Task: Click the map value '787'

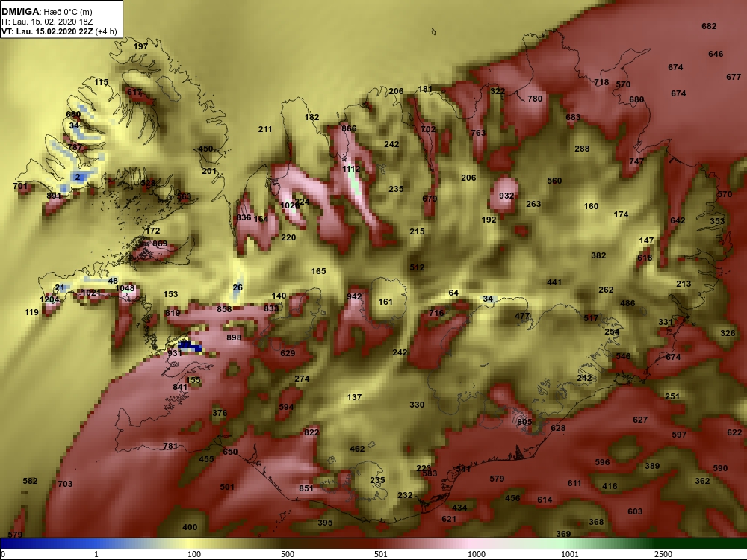Action: pos(75,147)
